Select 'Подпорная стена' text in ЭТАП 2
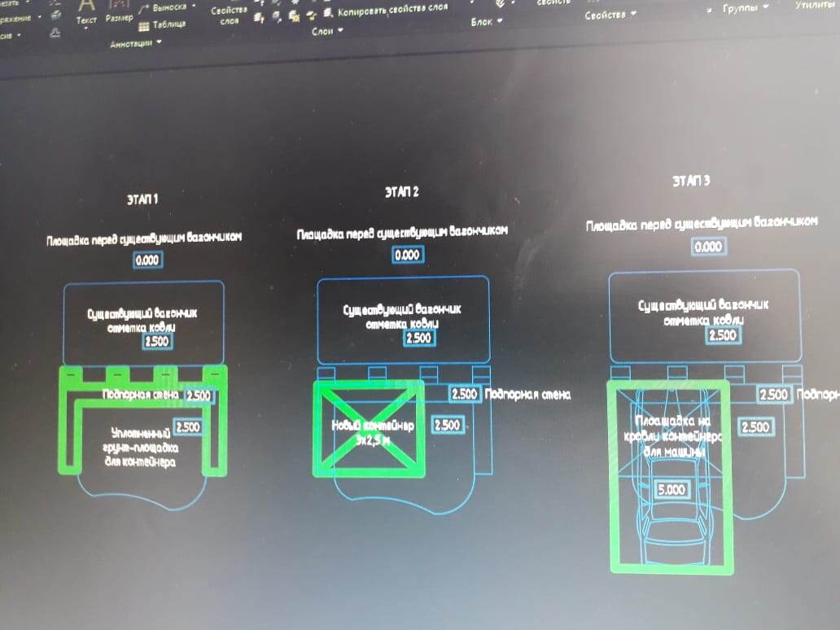Image resolution: width=840 pixels, height=630 pixels. point(527,395)
